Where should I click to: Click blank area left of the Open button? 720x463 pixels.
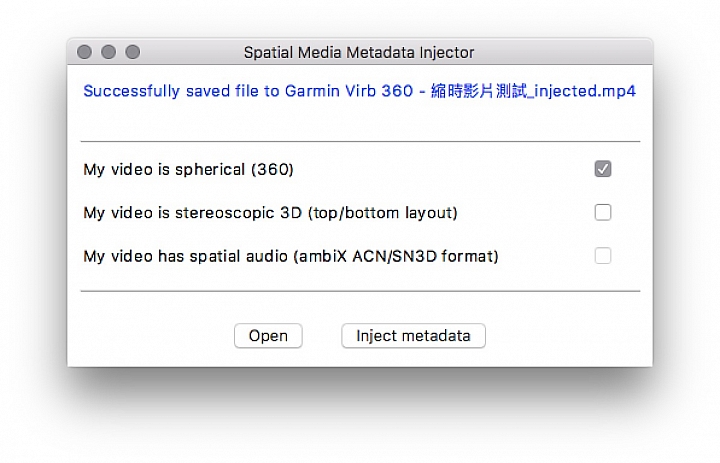point(150,336)
